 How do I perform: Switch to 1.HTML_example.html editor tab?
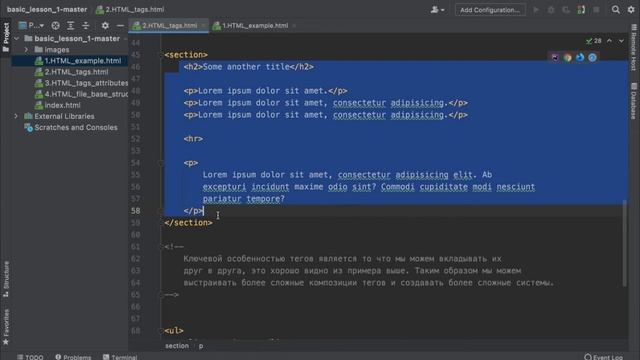tap(255, 26)
